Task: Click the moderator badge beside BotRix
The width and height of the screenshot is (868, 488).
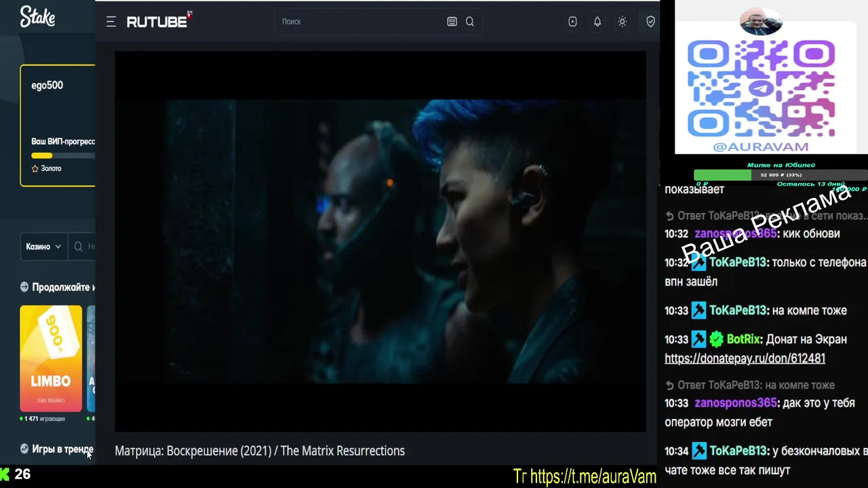Action: point(699,340)
